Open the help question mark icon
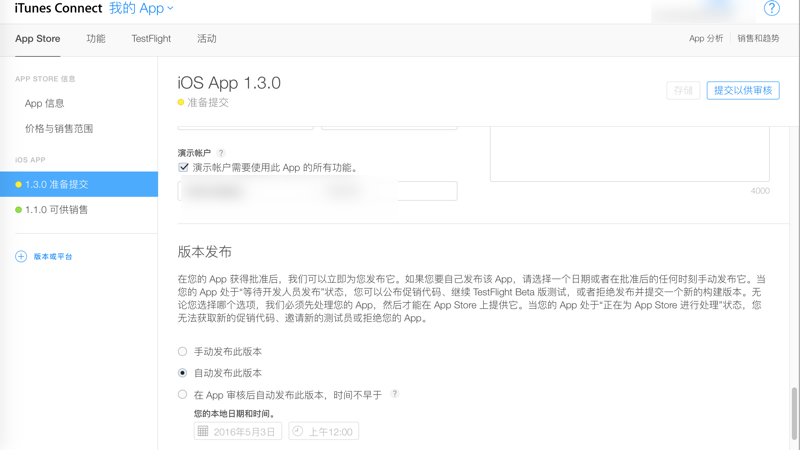 pos(771,8)
